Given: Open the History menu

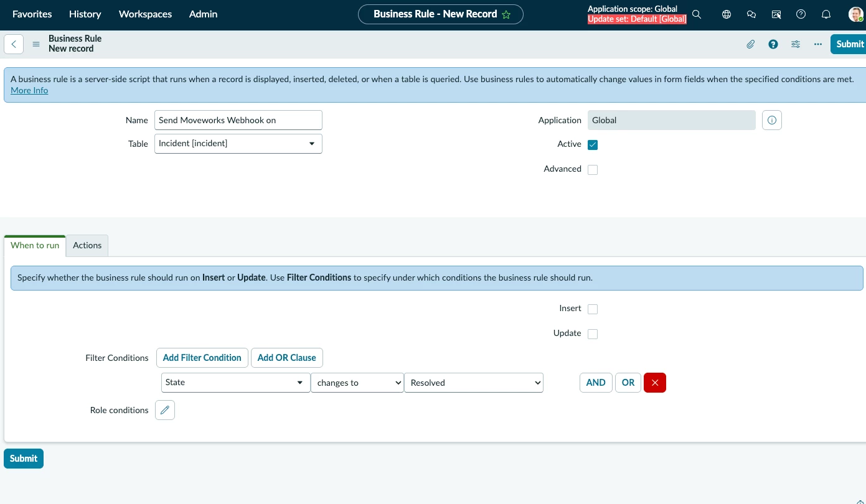Looking at the screenshot, I should pos(85,14).
